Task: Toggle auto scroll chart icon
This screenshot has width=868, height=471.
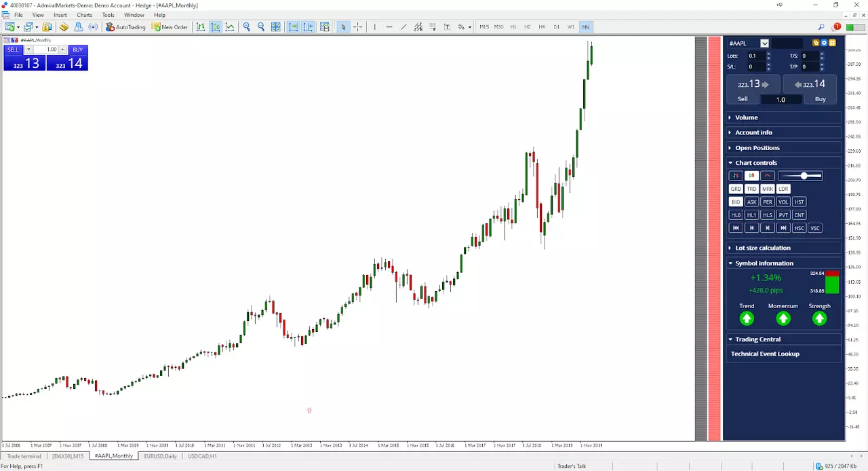Action: (293, 27)
